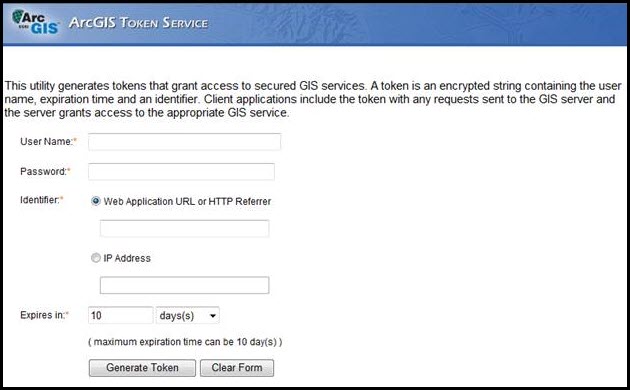
Task: Click the ArcGIS Token Service title text
Action: click(x=139, y=23)
